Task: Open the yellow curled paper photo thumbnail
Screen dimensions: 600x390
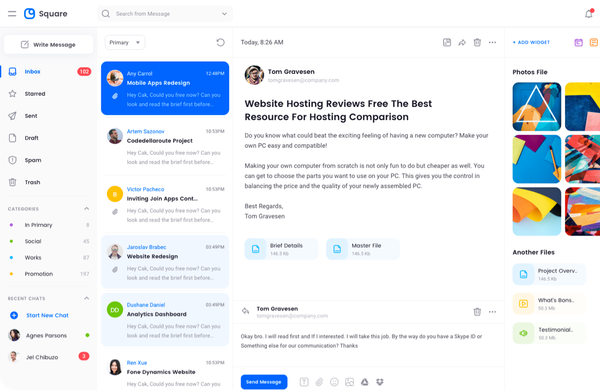Action: pyautogui.click(x=537, y=211)
